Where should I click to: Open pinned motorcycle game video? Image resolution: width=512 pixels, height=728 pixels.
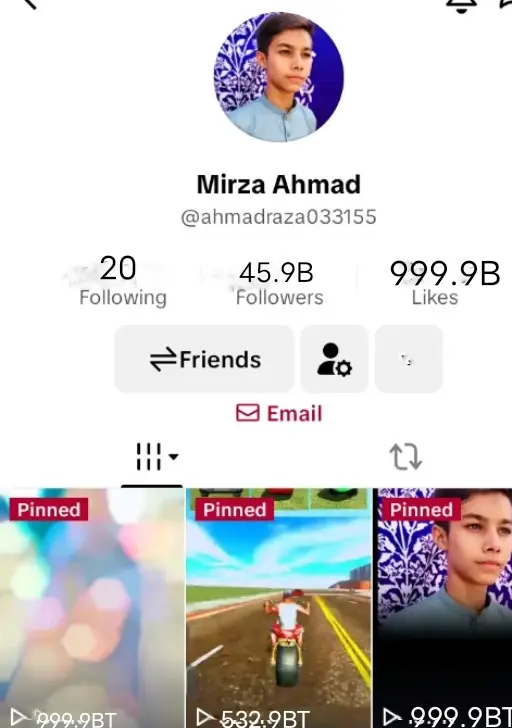(x=279, y=607)
